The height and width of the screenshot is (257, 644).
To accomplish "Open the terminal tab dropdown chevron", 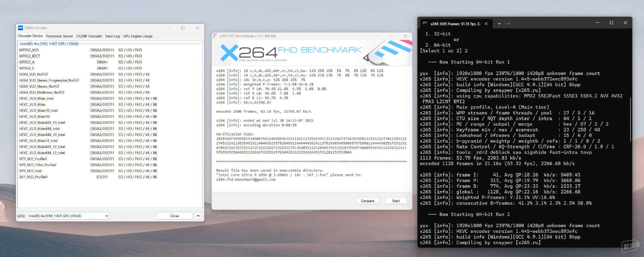I will point(508,24).
